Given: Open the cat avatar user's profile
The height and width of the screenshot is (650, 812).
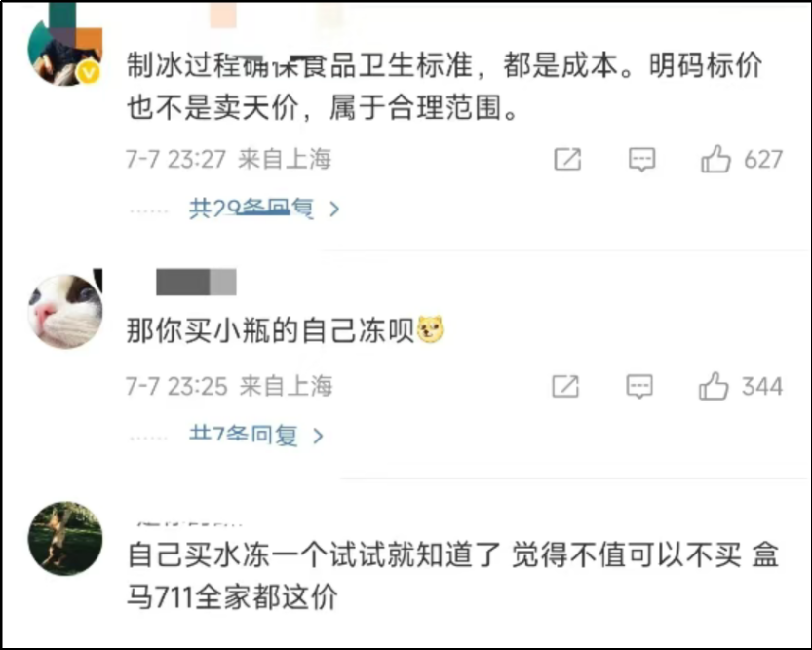Looking at the screenshot, I should [64, 308].
